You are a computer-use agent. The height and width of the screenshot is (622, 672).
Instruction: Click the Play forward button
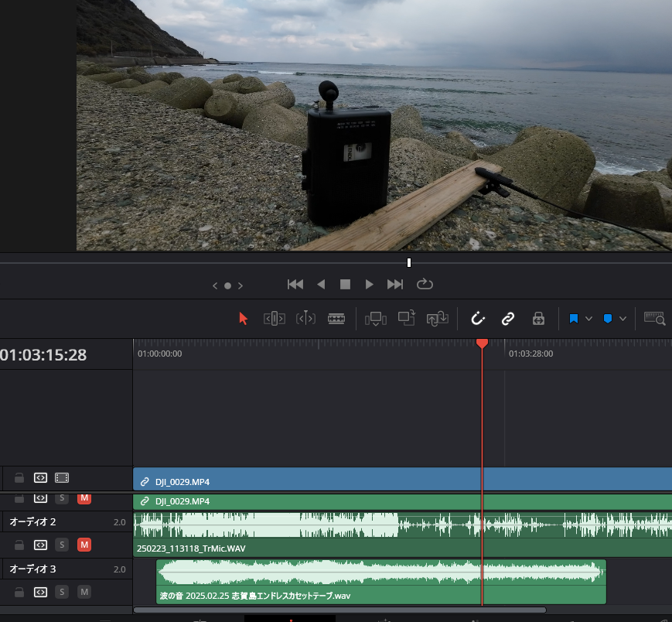coord(369,284)
